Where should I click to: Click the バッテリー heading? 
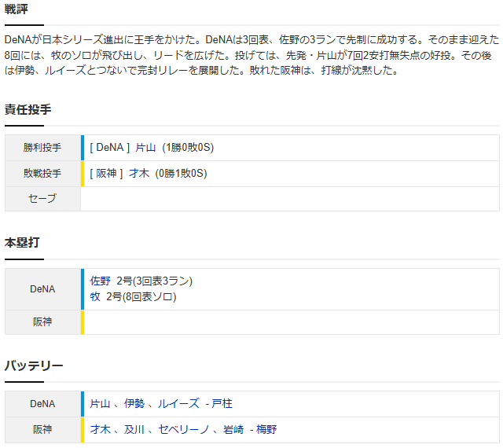pyautogui.click(x=34, y=365)
